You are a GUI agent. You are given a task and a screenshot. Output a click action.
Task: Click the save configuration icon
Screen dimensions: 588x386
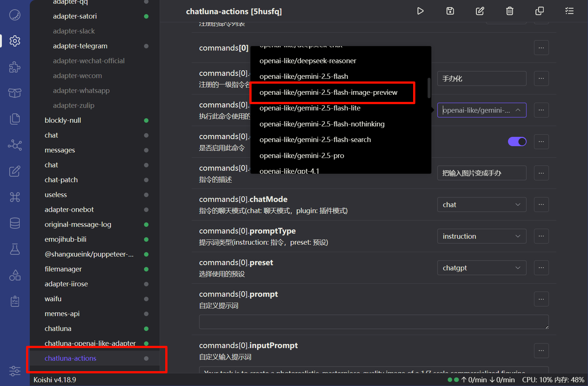(450, 11)
